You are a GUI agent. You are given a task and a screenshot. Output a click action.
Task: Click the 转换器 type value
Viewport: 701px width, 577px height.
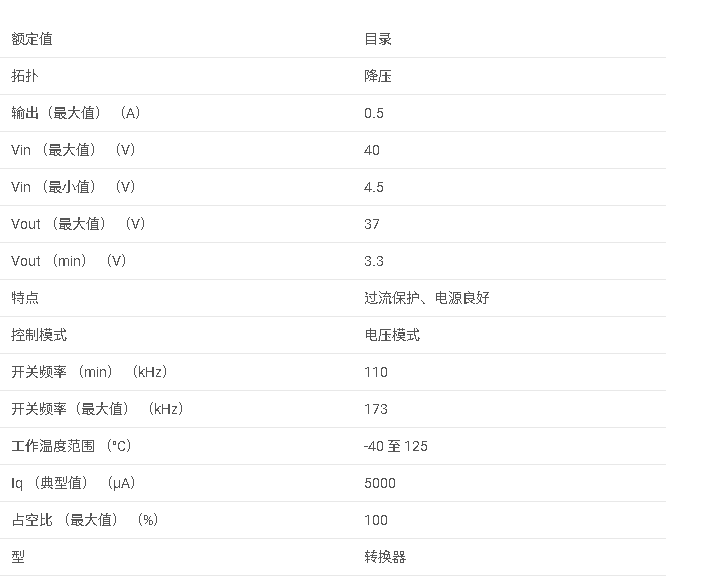pyautogui.click(x=385, y=557)
